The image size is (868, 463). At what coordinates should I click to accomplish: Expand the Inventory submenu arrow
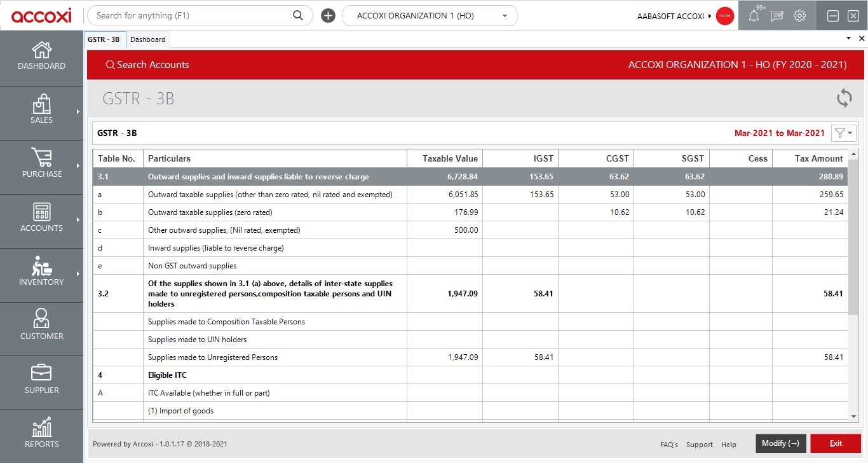coord(78,274)
